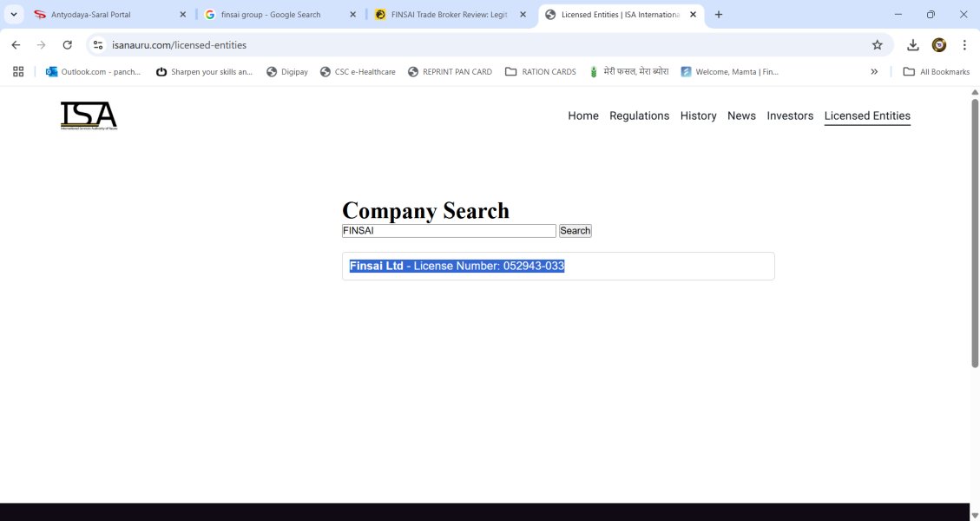Screen dimensions: 980x521
Task: Bookmark this page with the star icon
Action: [878, 45]
